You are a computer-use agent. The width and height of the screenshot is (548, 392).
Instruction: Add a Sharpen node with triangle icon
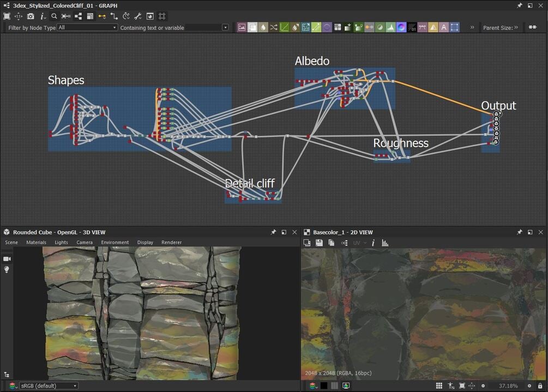coord(433,27)
